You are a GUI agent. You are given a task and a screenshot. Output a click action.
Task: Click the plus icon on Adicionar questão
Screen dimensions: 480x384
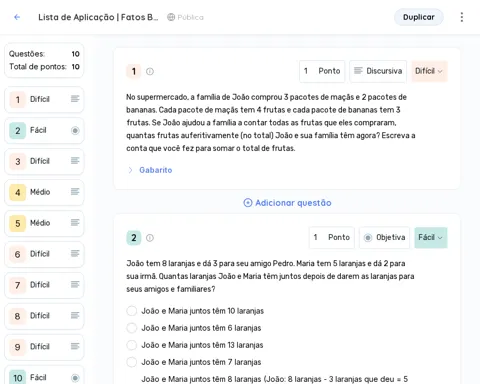point(248,203)
